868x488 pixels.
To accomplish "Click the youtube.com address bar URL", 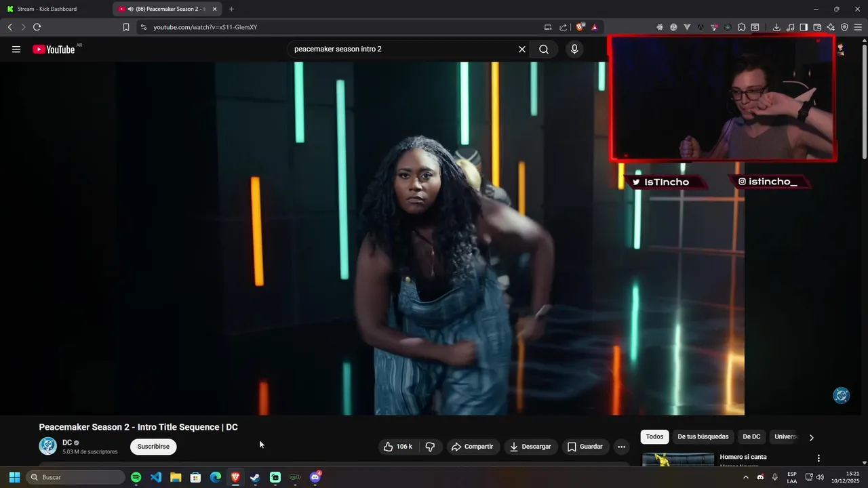I will coord(205,27).
